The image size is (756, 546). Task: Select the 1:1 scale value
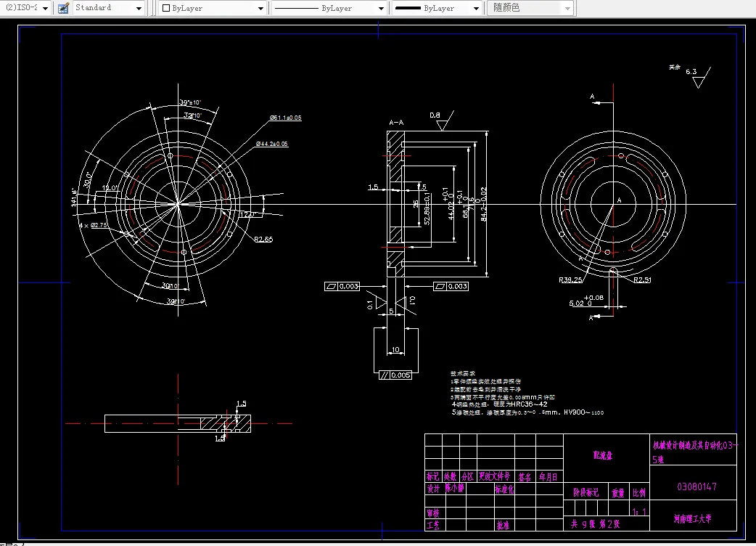(x=639, y=511)
